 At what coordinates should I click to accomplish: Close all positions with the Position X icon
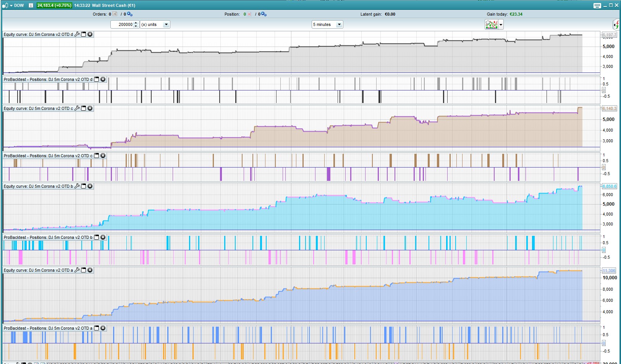pos(249,14)
